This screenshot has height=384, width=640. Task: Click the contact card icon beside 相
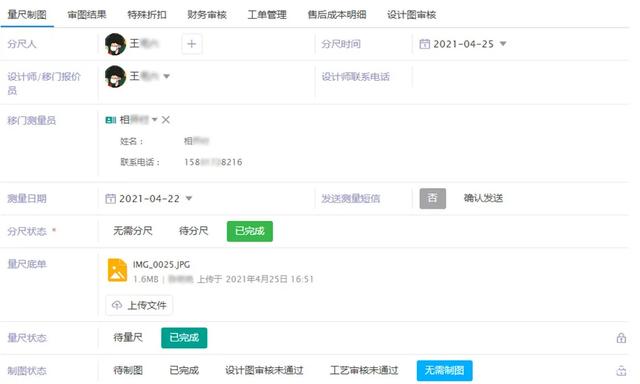pos(111,120)
